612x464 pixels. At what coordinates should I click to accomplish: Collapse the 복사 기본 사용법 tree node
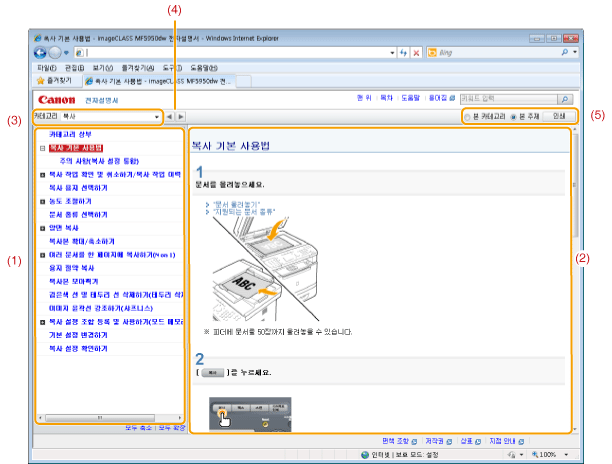tap(42, 147)
